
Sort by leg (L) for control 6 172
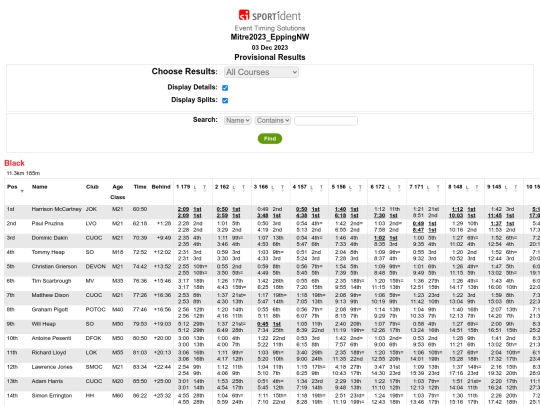coord(390,187)
